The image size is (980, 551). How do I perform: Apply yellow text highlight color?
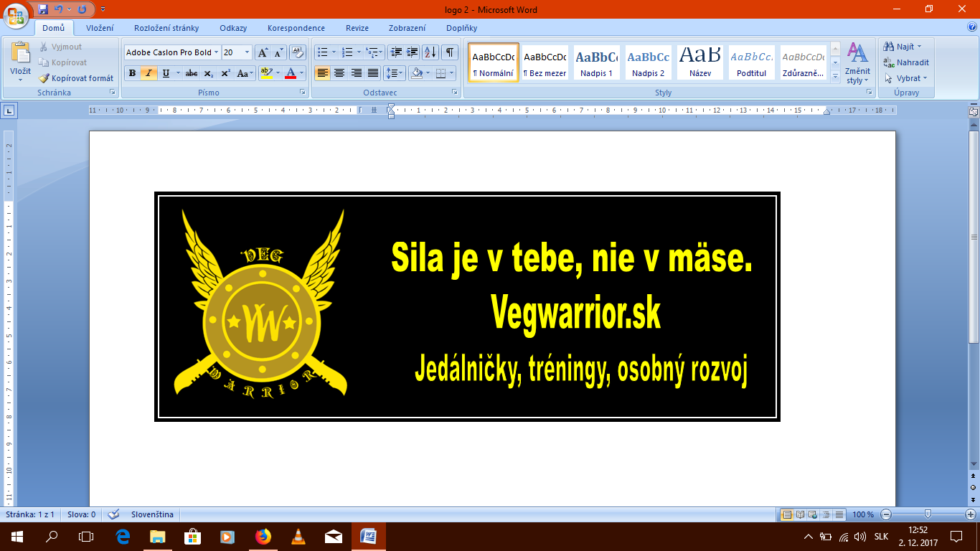click(x=265, y=73)
